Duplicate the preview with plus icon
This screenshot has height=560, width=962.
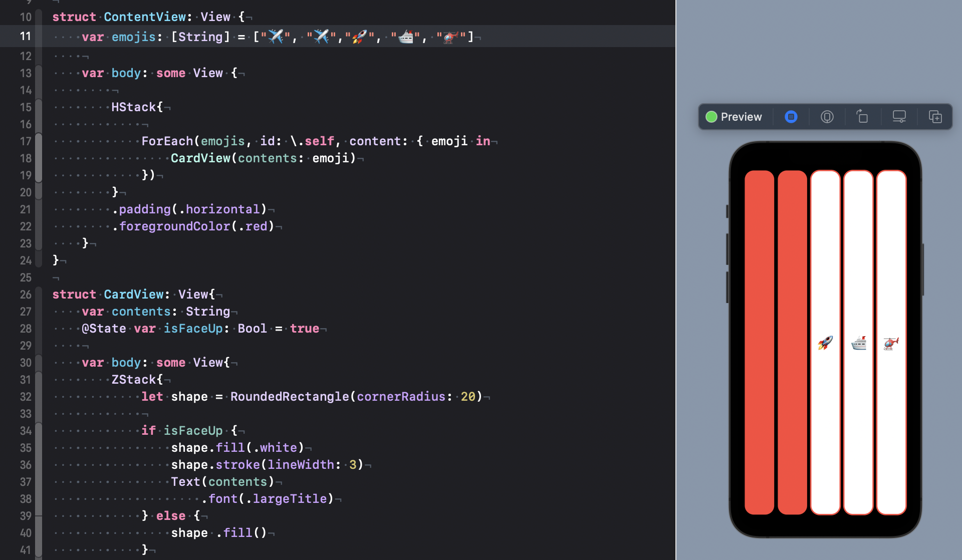point(935,117)
